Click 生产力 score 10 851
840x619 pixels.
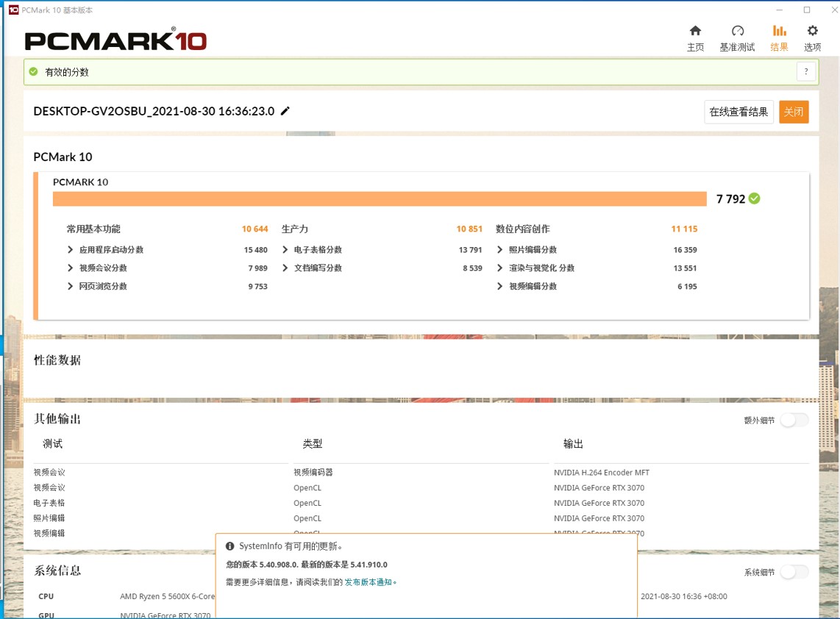point(469,229)
